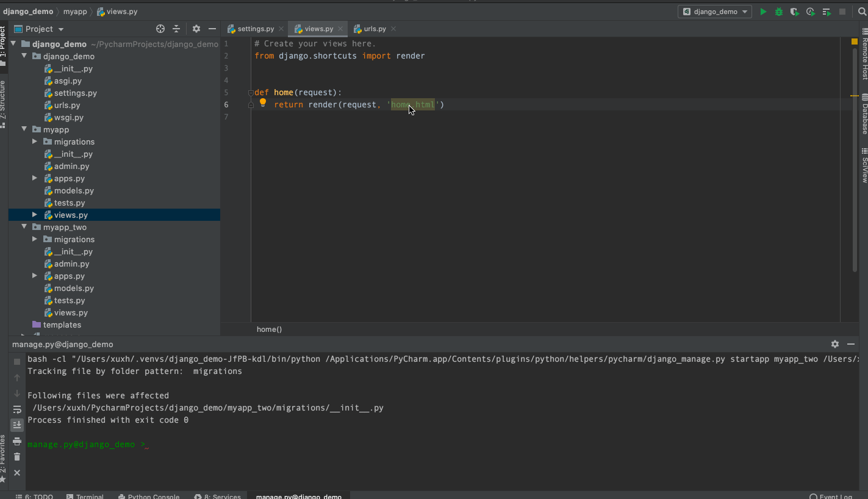Run with coverage using the shield icon
Image resolution: width=868 pixels, height=499 pixels.
pyautogui.click(x=794, y=12)
